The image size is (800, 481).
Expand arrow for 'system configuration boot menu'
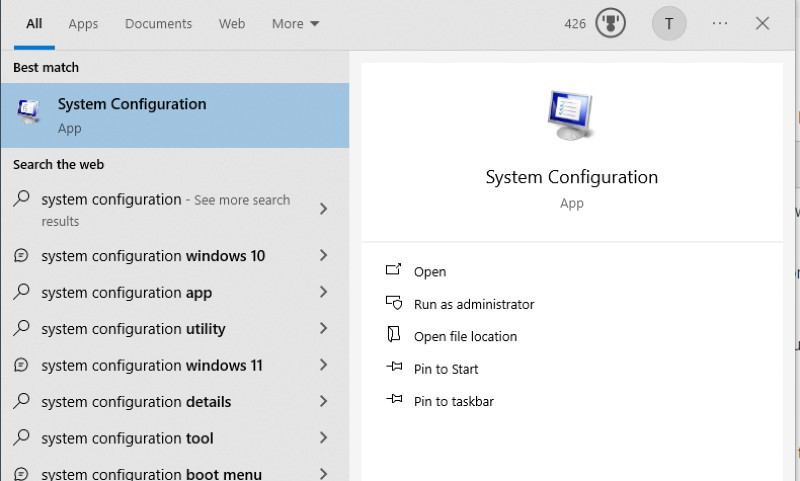[323, 474]
